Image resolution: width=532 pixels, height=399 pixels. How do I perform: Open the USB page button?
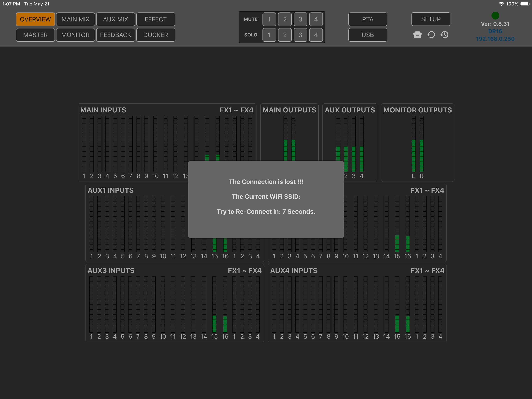pos(368,35)
